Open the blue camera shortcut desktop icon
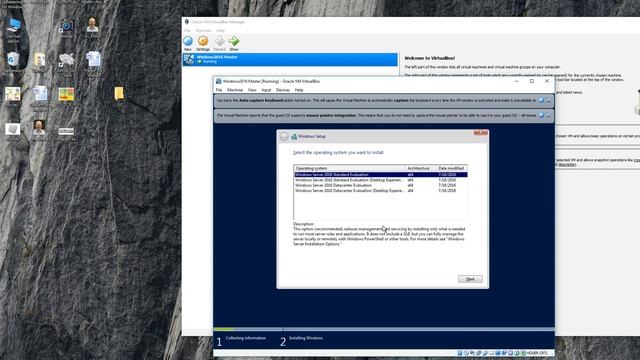640x360 pixels. [66, 26]
